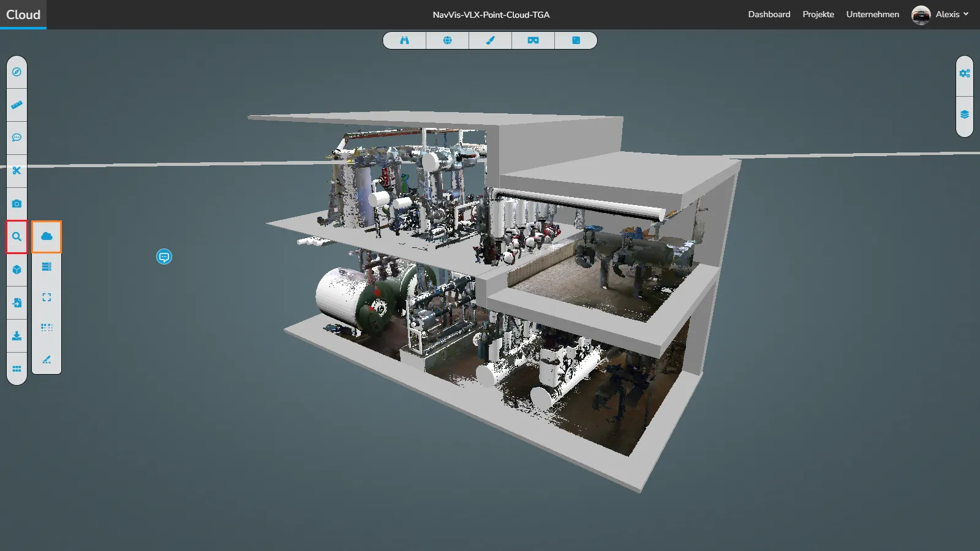980x551 pixels.
Task: Click the magnifier search tool
Action: pos(17,237)
